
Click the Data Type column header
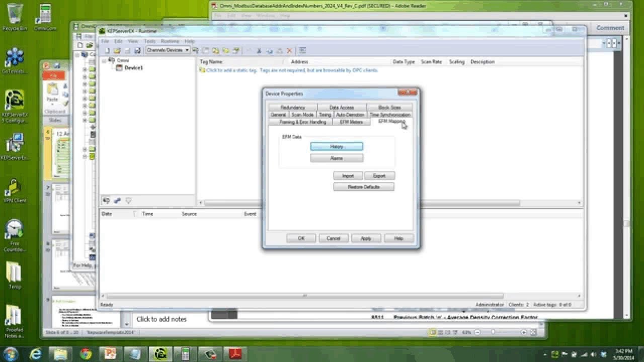click(404, 62)
